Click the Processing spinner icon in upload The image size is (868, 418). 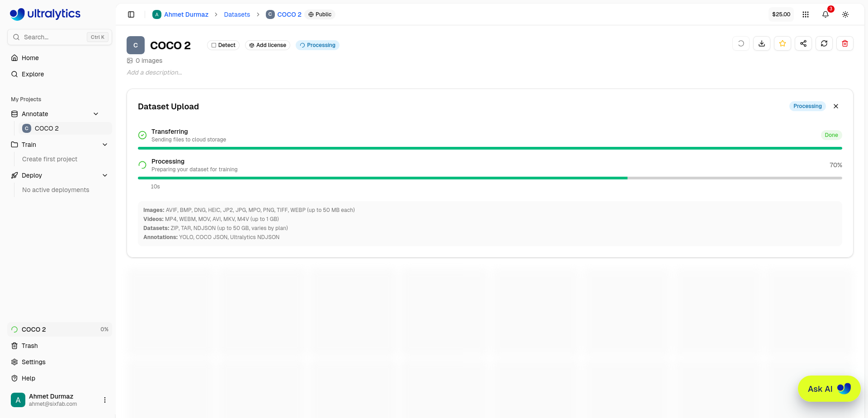[x=142, y=165]
